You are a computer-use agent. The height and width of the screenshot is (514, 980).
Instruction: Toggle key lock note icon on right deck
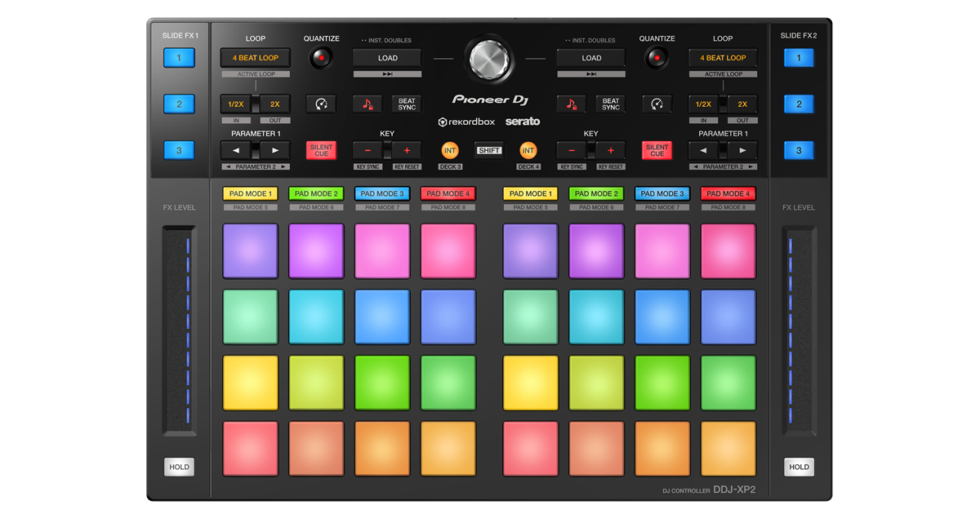pyautogui.click(x=571, y=104)
